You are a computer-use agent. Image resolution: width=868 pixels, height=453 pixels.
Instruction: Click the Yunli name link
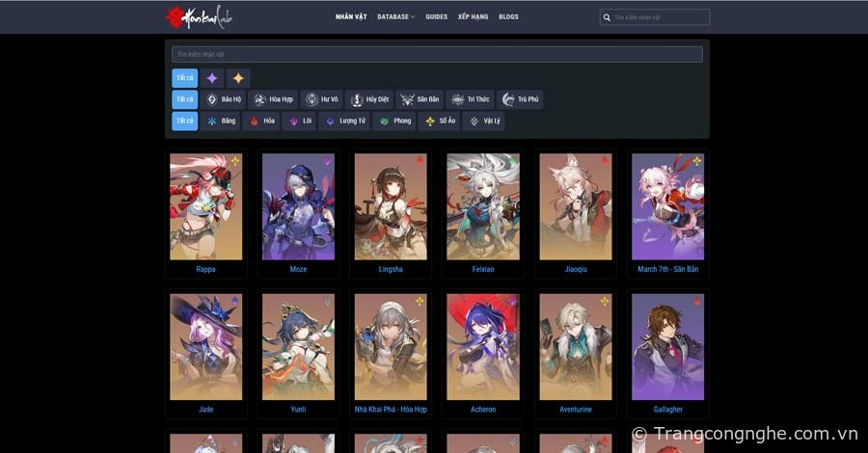pyautogui.click(x=298, y=410)
